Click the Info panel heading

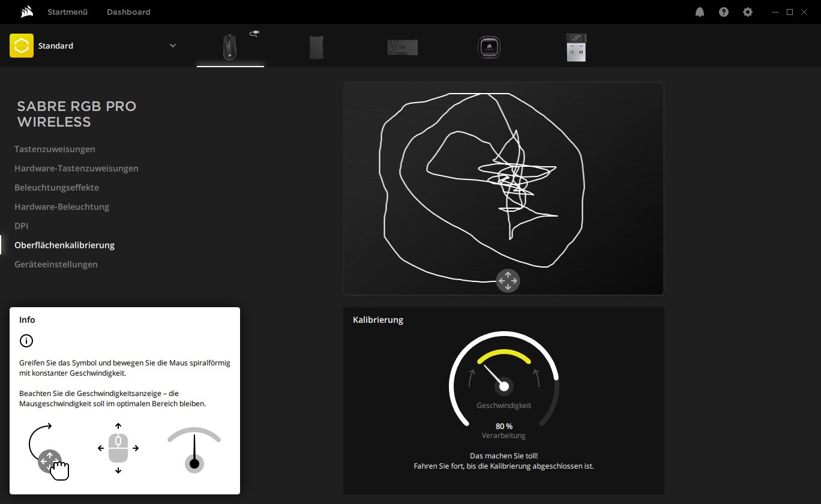[x=27, y=320]
